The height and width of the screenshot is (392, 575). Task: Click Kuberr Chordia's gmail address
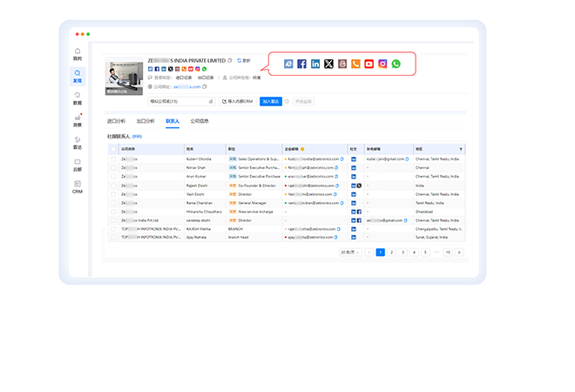385,159
